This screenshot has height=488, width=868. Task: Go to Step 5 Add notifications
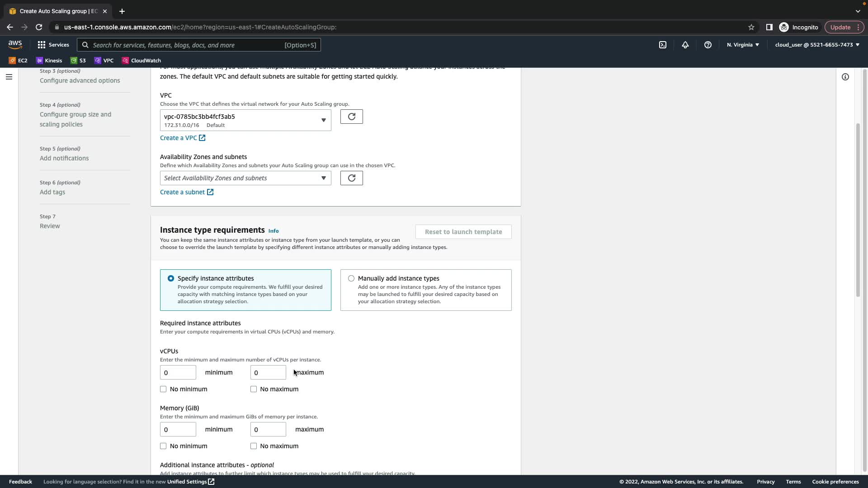(64, 158)
